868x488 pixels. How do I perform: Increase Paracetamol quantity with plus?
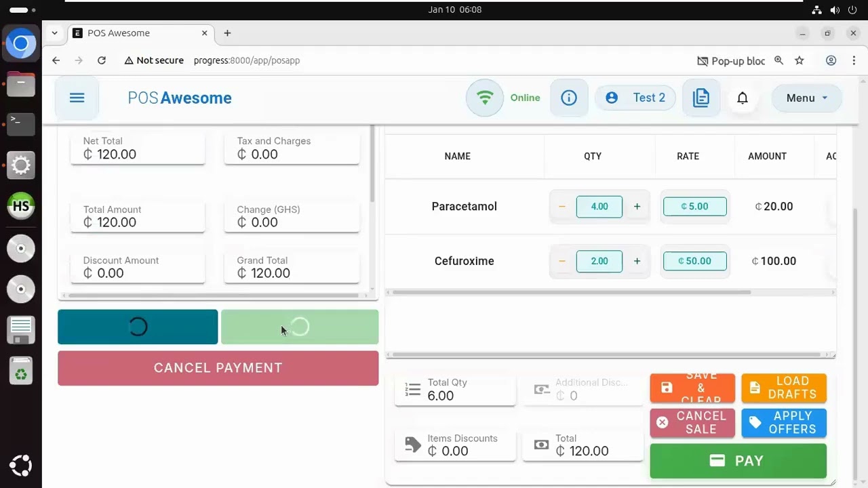pos(637,206)
